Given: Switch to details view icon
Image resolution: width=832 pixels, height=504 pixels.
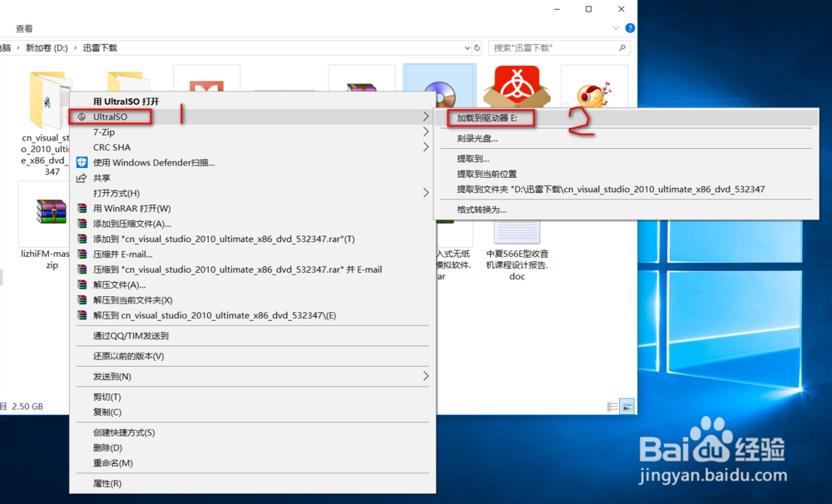Looking at the screenshot, I should [612, 407].
